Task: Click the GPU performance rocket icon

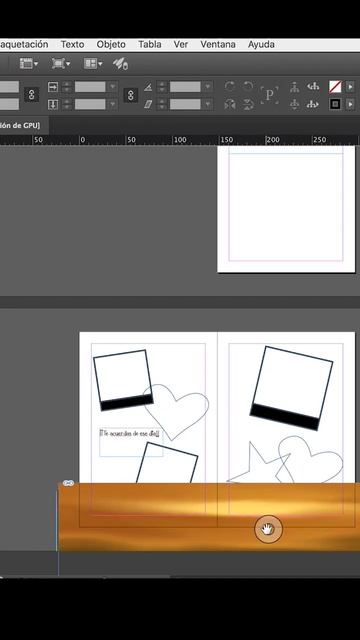Action: point(120,64)
